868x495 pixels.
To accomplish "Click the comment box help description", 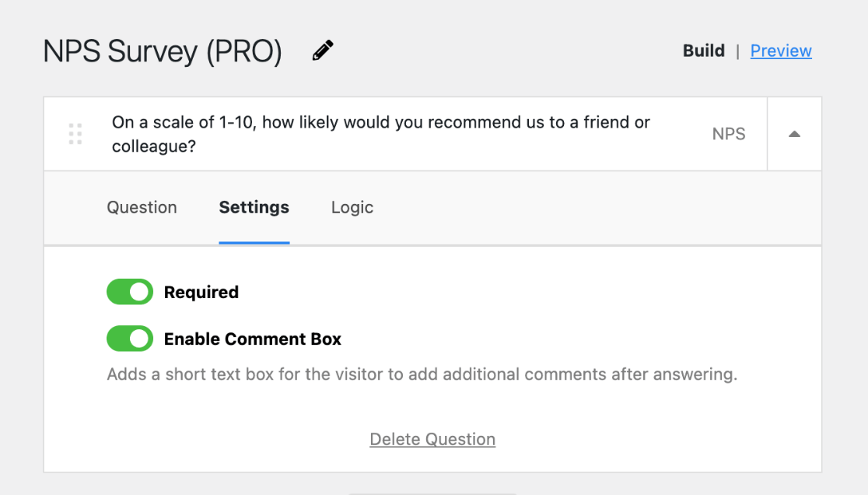I will click(x=422, y=374).
